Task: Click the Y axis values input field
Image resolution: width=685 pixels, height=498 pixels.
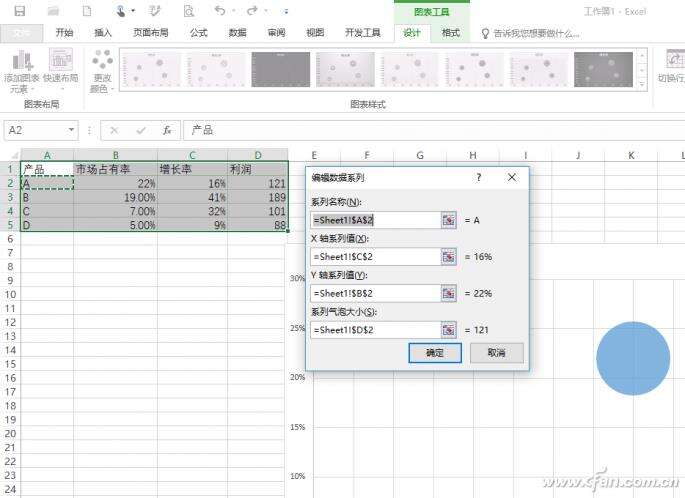Action: [x=374, y=293]
